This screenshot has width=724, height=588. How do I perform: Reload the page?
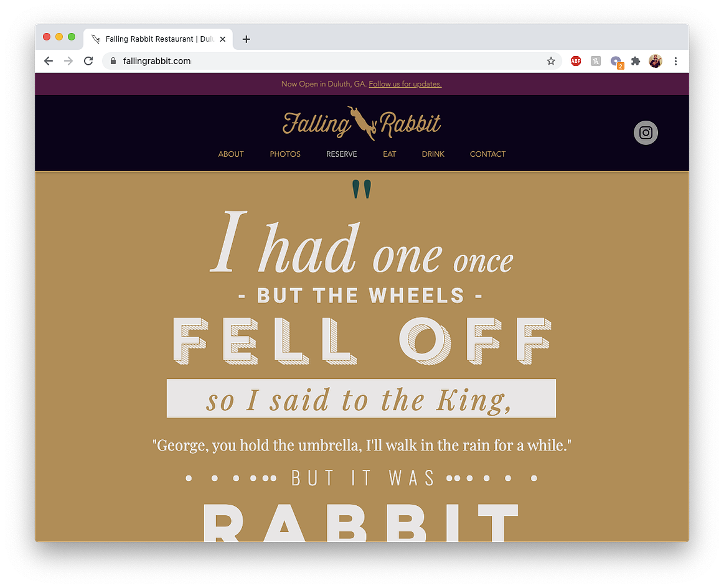coord(88,61)
